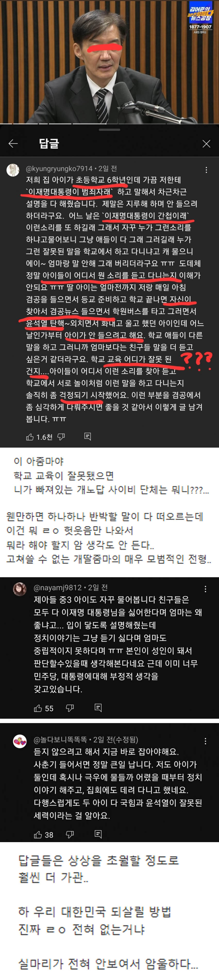Open the @kyungryungko7914 username link
This screenshot has width=219, height=980.
59,169
